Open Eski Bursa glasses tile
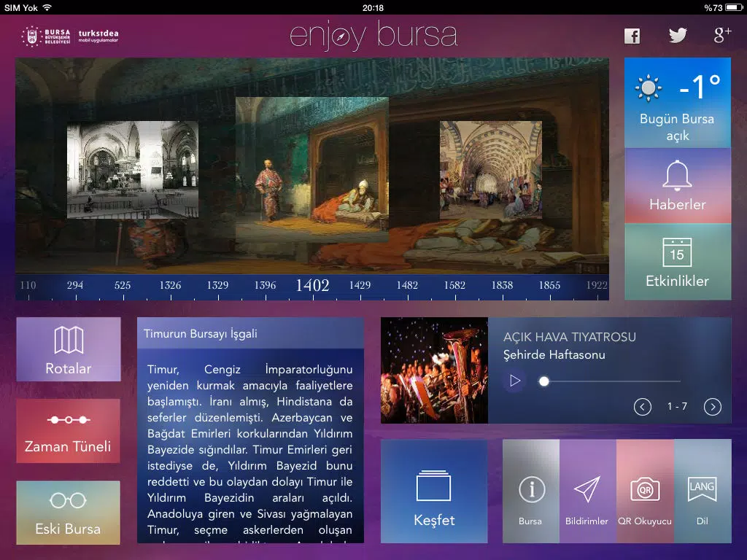Viewport: 747px width, 560px height. pos(68,513)
